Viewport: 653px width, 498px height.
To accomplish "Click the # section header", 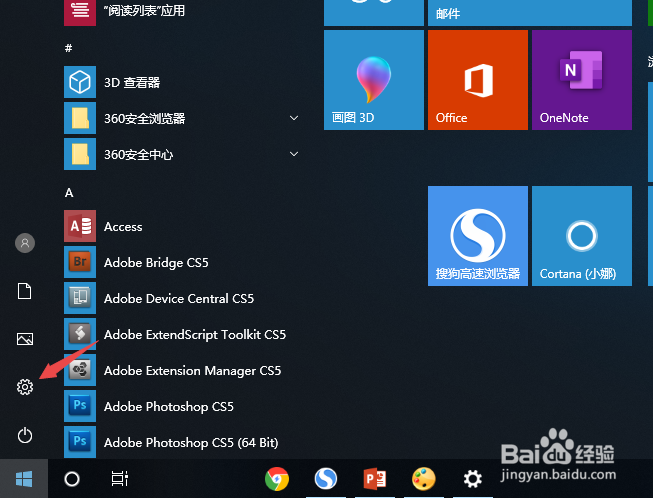I will click(69, 48).
